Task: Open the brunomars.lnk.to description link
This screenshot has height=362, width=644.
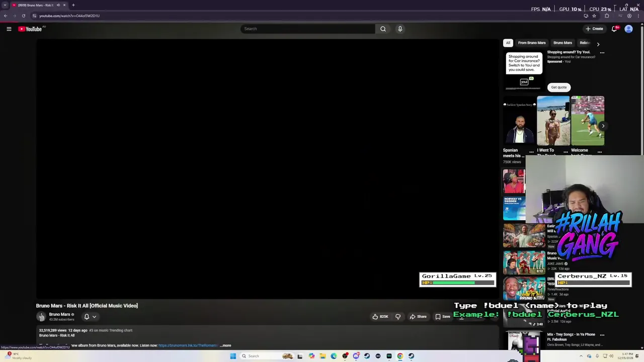Action: (188, 346)
